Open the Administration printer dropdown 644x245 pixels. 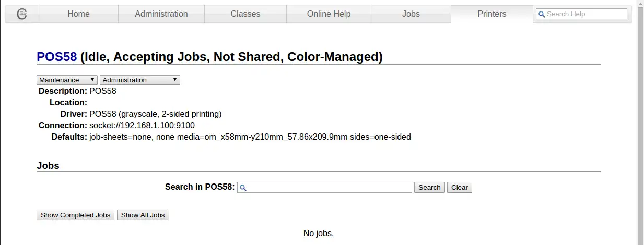pos(140,80)
